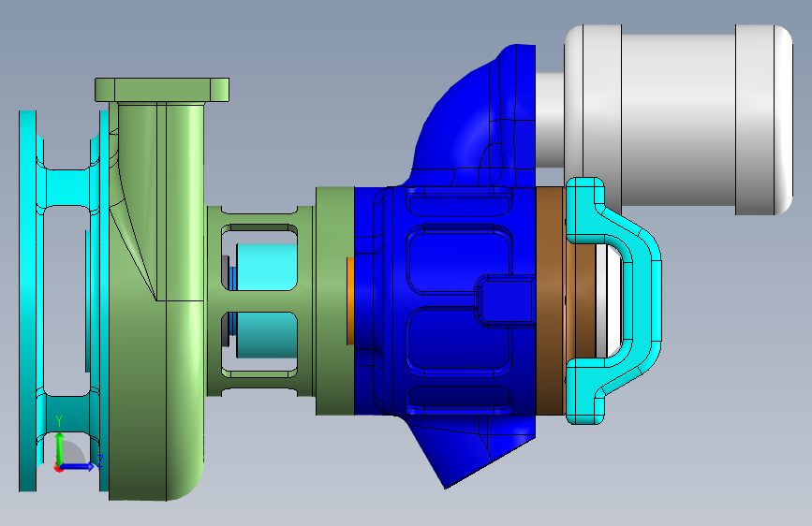Select the rectangular boss on the blue housing
Image resolution: width=812 pixels, height=526 pixels.
(x=505, y=300)
